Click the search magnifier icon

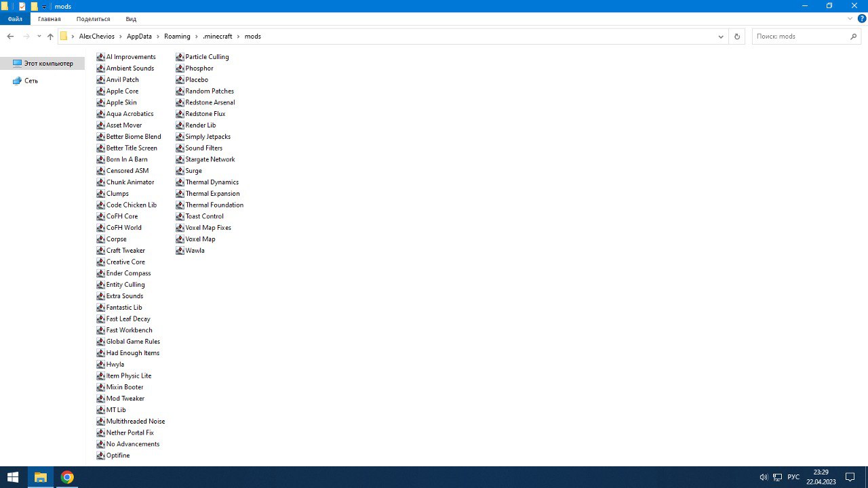(x=854, y=37)
